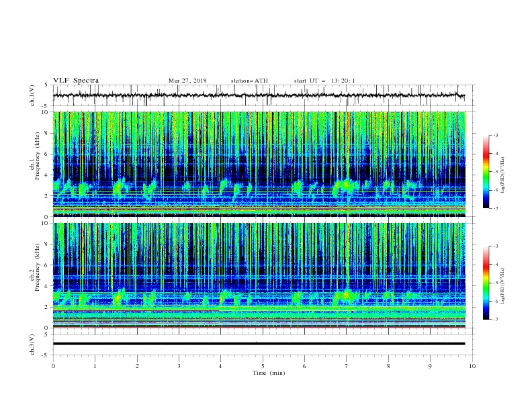This screenshot has height=411, width=532.
Task: Click the "9" tick on the Time axis
Action: (430, 366)
